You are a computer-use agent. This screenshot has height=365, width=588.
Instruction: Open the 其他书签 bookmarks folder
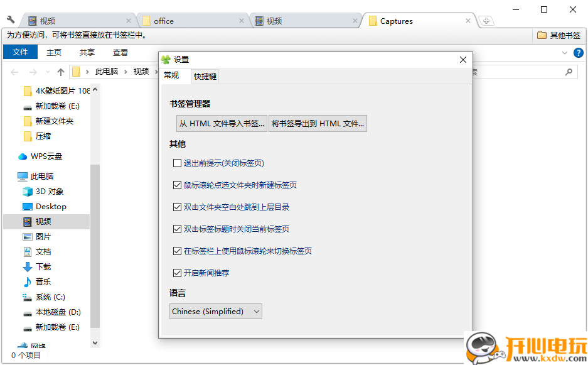click(559, 36)
